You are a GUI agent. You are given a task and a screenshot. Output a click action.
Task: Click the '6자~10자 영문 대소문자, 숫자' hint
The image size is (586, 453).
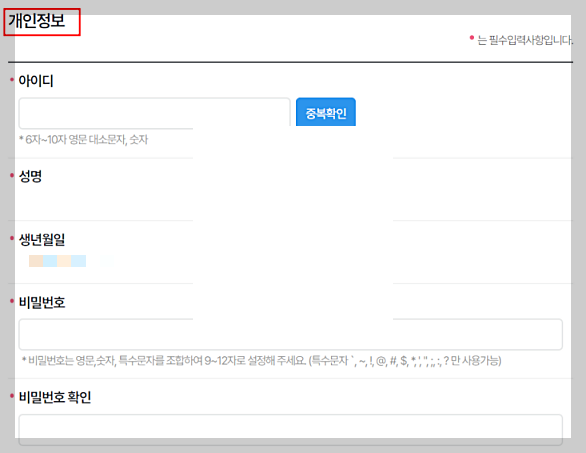[84, 140]
